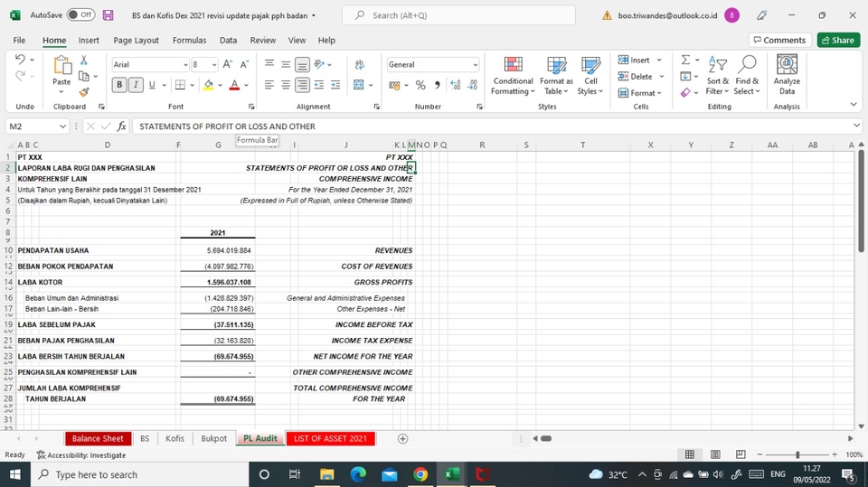Switch to Page Break Preview

pos(741,454)
